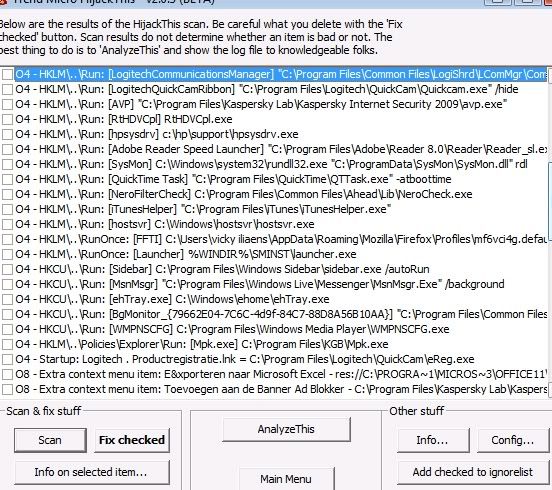Select the RtHDVCpl.exe row
Screen dimensions: 552x490
124,119
